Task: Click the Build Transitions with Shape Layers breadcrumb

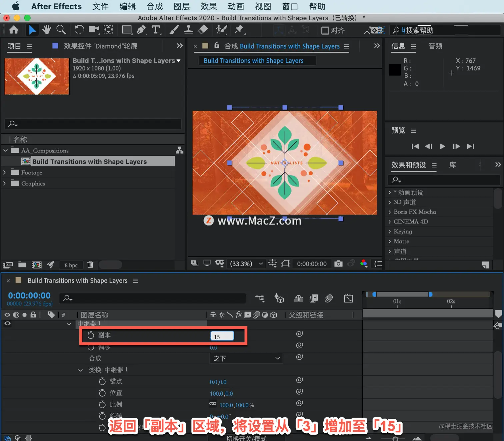Action: pos(254,61)
